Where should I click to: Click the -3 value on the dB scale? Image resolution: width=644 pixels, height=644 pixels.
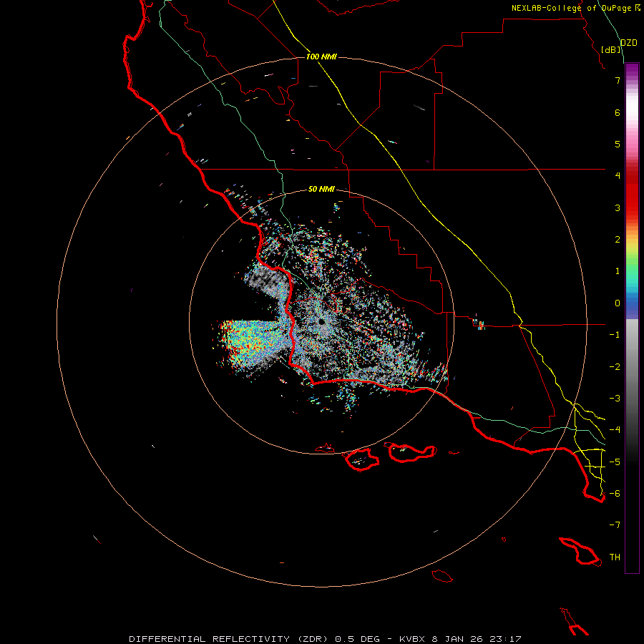click(x=615, y=399)
